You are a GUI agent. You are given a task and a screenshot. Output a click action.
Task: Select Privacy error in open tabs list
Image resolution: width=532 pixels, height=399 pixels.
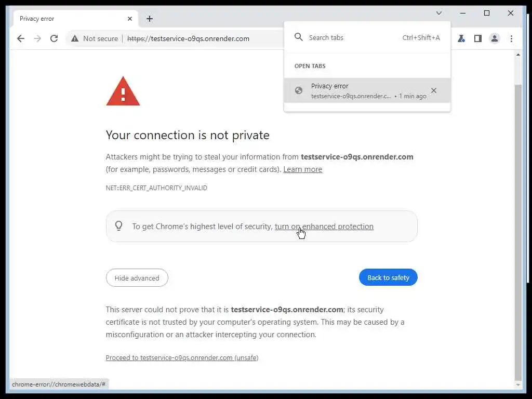click(353, 90)
